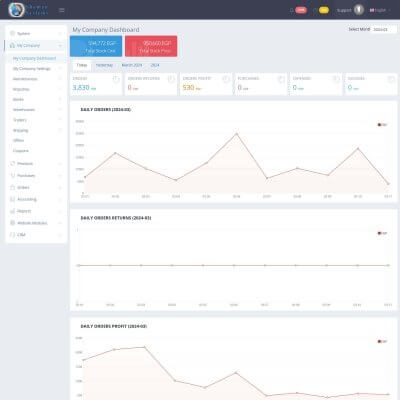
Task: Open the English language dropdown
Action: [x=380, y=10]
